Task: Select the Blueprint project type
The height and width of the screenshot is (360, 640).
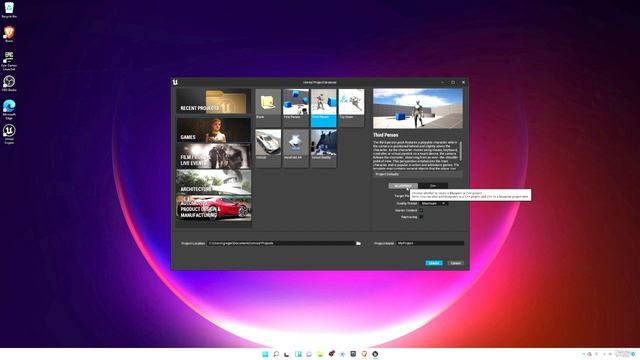Action: point(403,186)
